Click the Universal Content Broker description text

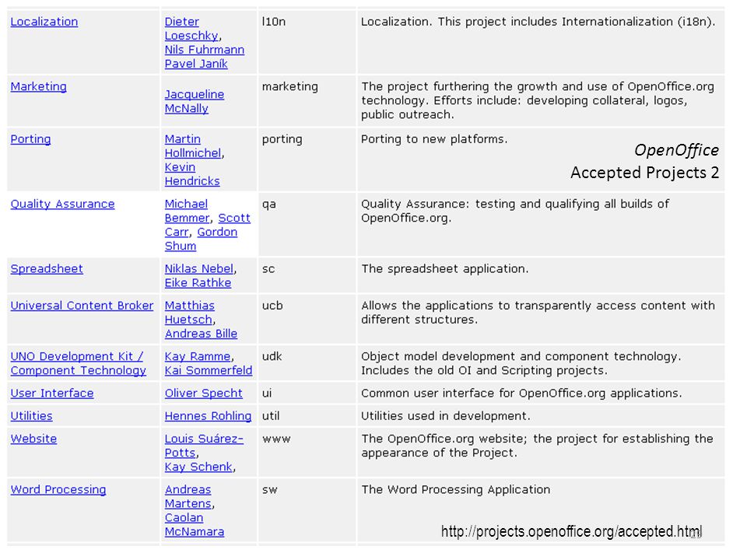tap(538, 313)
